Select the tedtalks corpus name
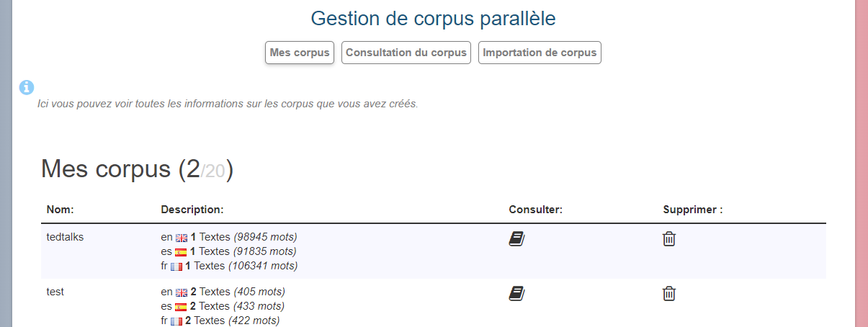 coord(65,236)
